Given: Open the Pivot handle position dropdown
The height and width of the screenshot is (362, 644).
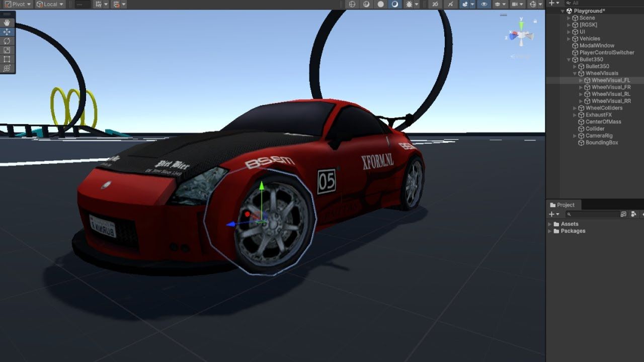Looking at the screenshot, I should point(18,4).
